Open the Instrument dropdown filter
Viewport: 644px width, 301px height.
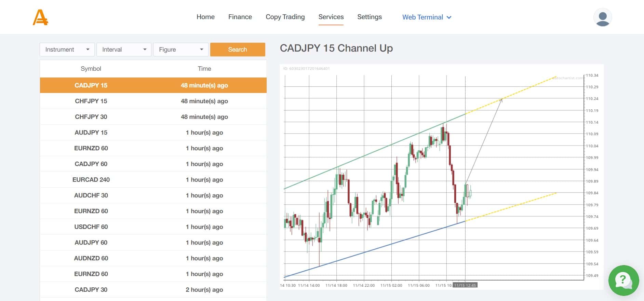click(x=67, y=50)
